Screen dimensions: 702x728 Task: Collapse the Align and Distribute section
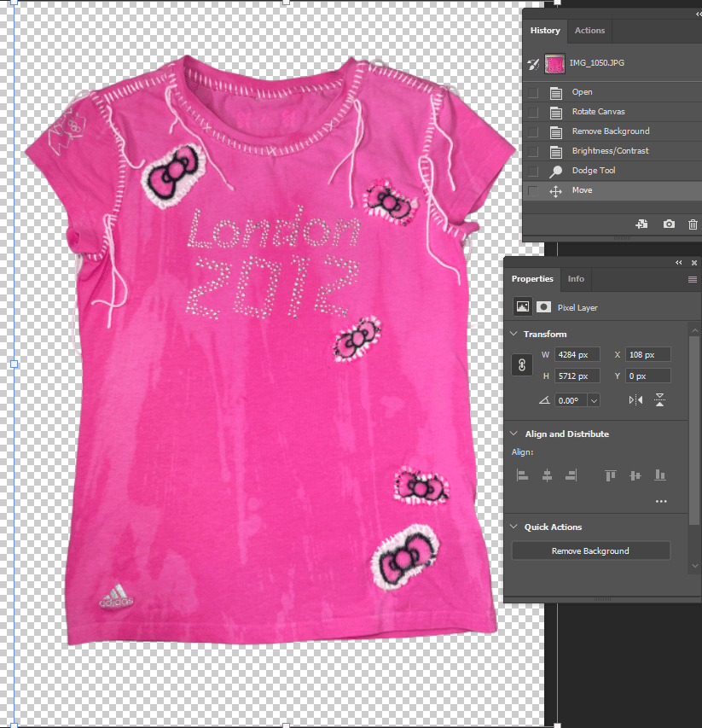[x=514, y=434]
